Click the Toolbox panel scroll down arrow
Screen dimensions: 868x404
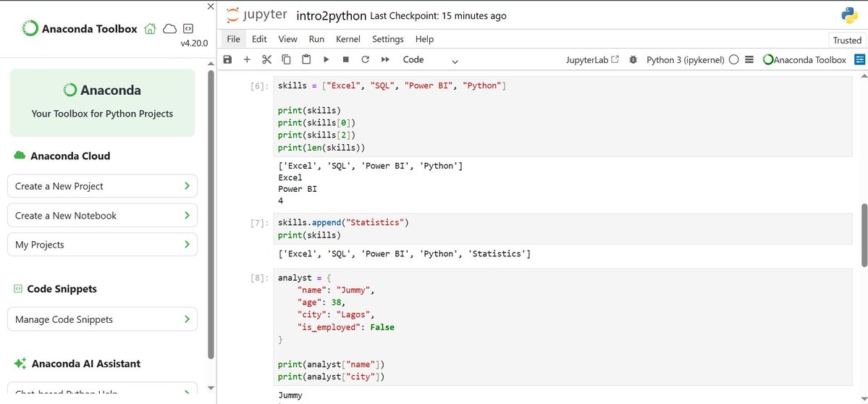[211, 388]
